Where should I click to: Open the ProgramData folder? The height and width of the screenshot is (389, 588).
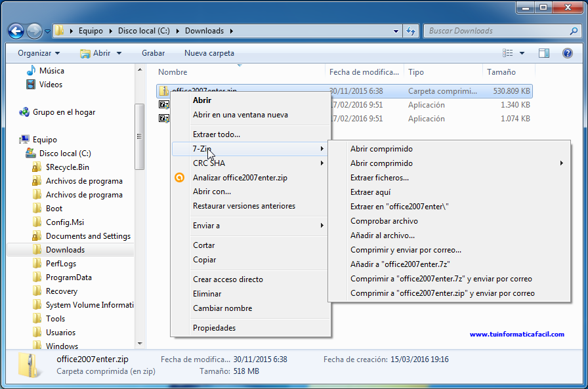pyautogui.click(x=69, y=277)
